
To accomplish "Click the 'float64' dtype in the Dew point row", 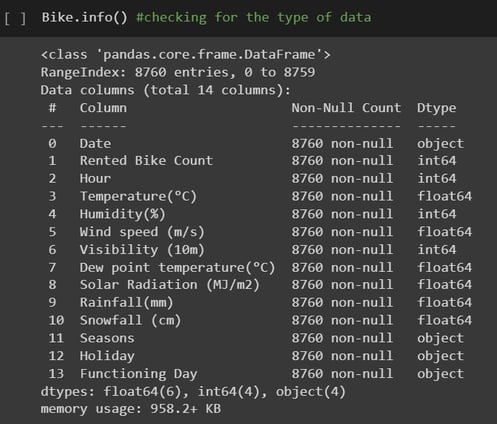I will click(x=444, y=267).
